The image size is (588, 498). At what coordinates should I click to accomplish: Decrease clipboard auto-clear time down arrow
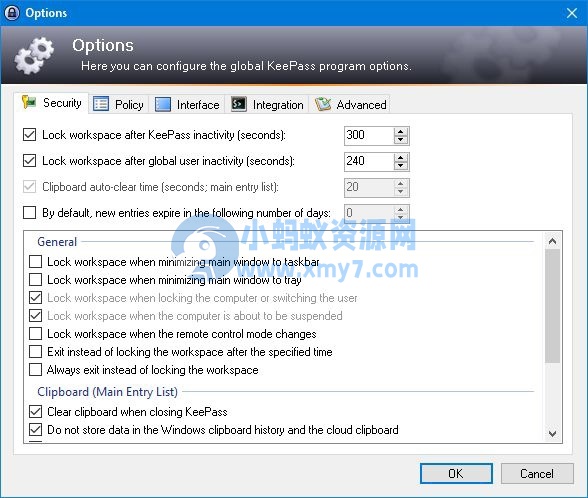pos(400,192)
